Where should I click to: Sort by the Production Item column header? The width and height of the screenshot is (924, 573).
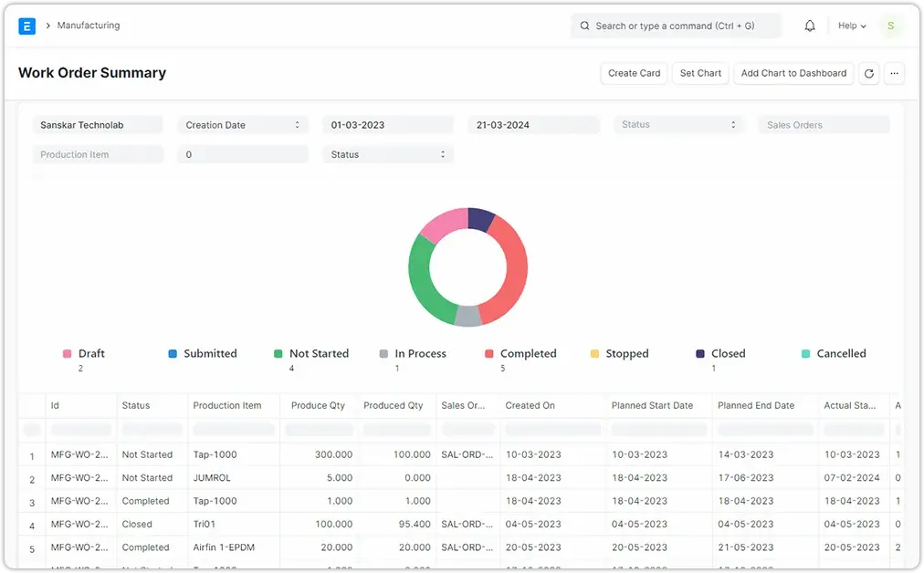pos(227,405)
